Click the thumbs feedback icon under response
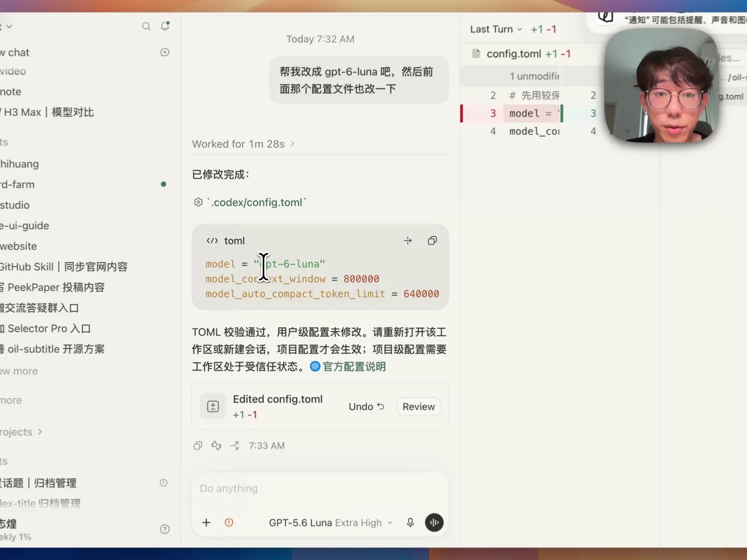Image resolution: width=747 pixels, height=560 pixels. [x=216, y=446]
